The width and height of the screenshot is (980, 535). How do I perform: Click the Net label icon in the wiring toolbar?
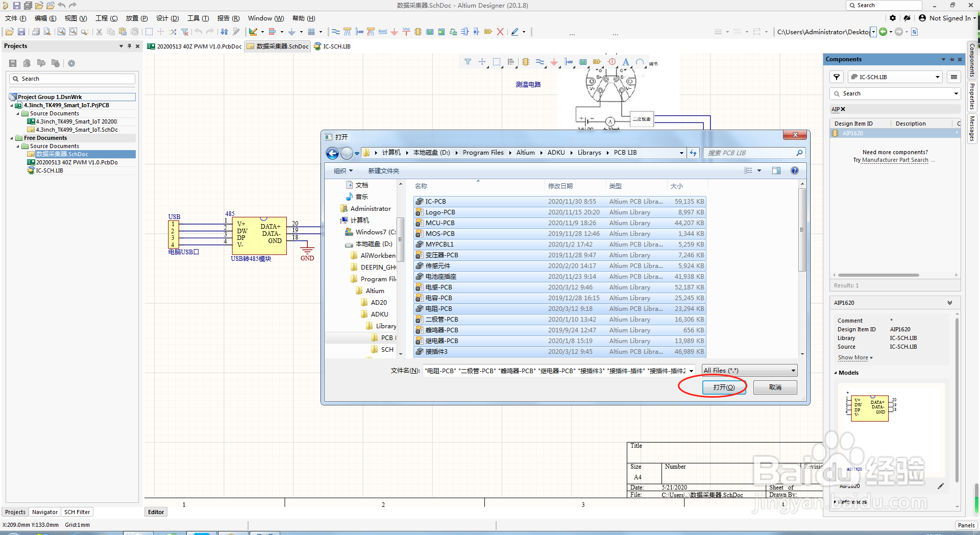point(383,32)
